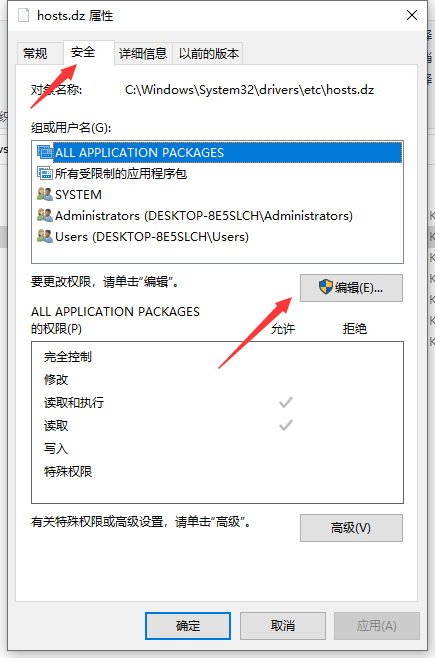The height and width of the screenshot is (658, 435).
Task: Click the Users group icon
Action: click(44, 236)
